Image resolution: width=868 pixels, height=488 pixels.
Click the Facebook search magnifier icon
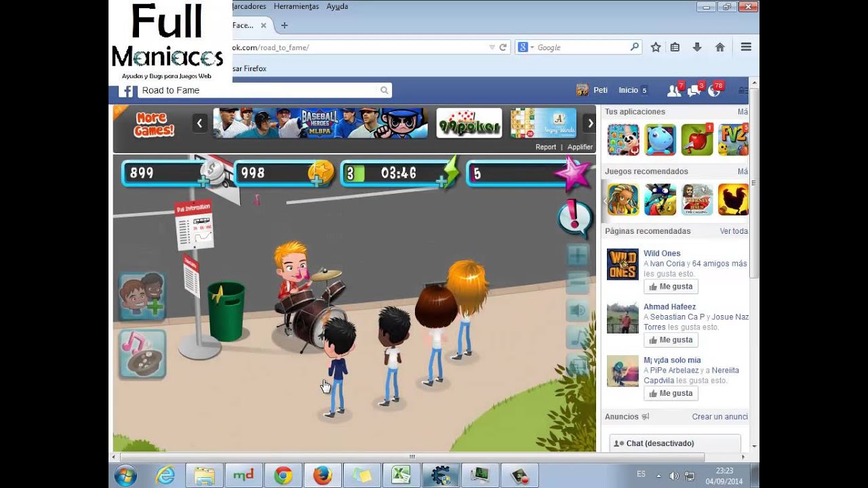click(x=384, y=90)
